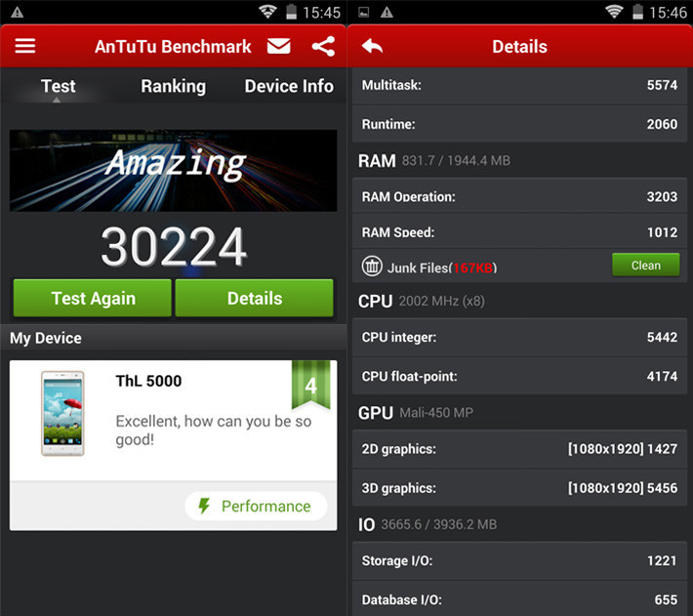Screen dimensions: 693x616
Task: Tap the warning triangle in left status bar
Action: click(x=17, y=12)
